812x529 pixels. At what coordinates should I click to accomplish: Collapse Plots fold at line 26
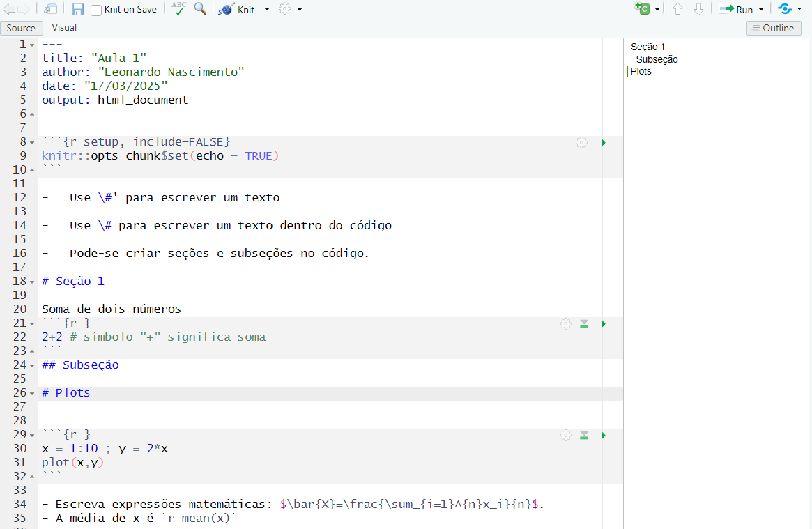pyautogui.click(x=32, y=393)
